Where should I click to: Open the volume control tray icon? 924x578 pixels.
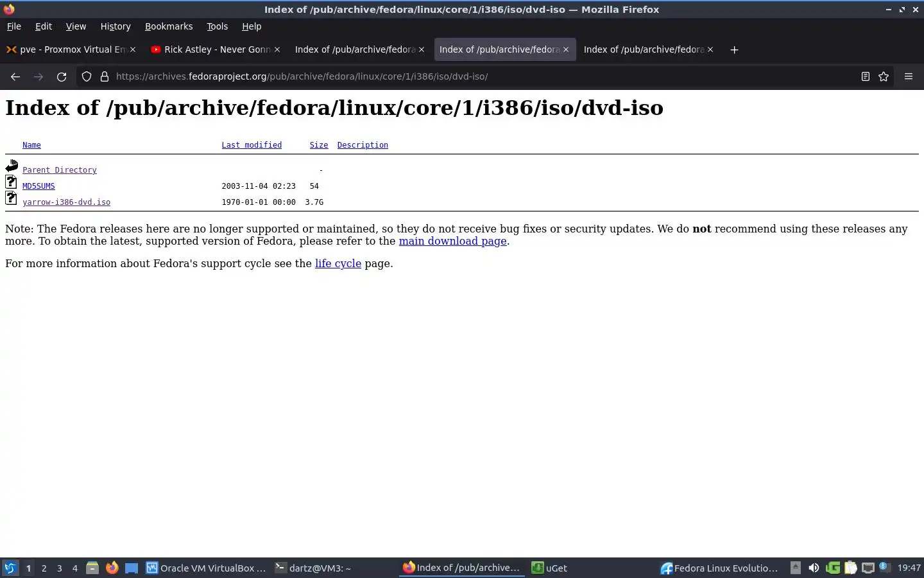tap(814, 568)
